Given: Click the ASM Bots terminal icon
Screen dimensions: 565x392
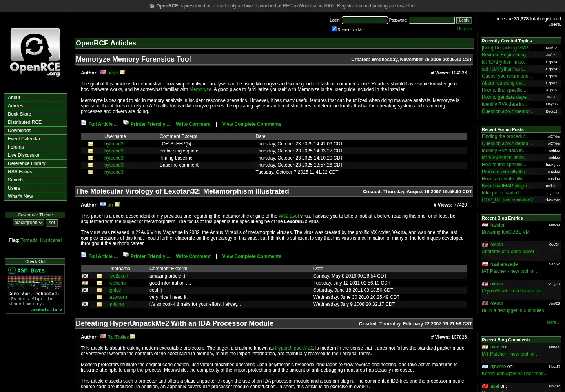Looking at the screenshot, I should click(x=12, y=270).
